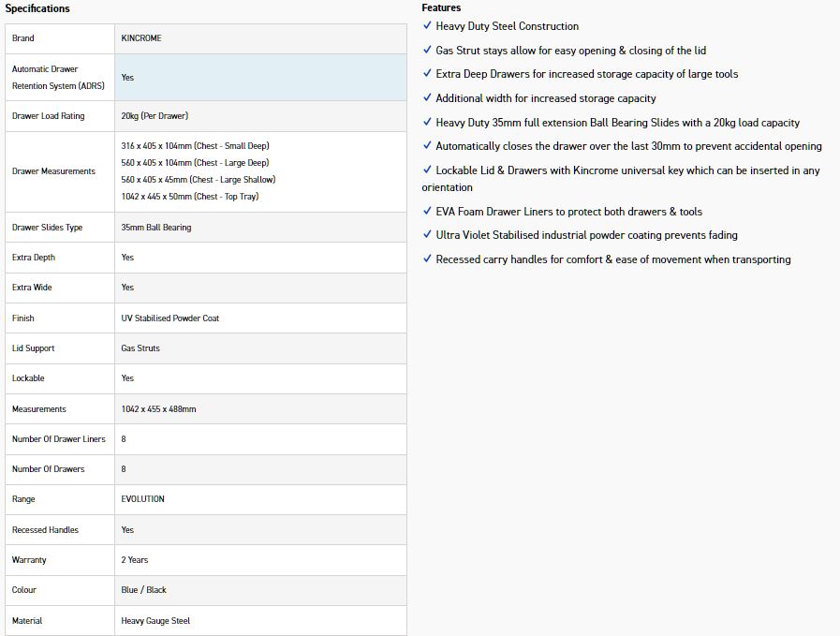Click the 'EVA Foam Drawer Liners' feature
Viewport: 840px width, 636px height.
[569, 212]
